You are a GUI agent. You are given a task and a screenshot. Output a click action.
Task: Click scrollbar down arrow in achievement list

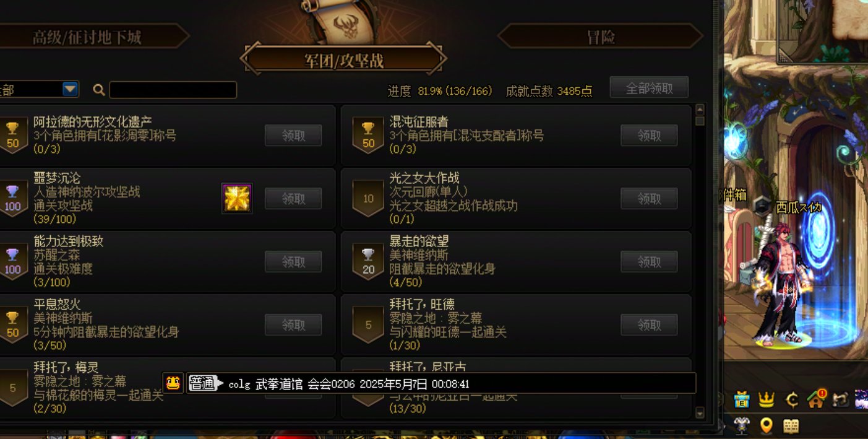700,412
